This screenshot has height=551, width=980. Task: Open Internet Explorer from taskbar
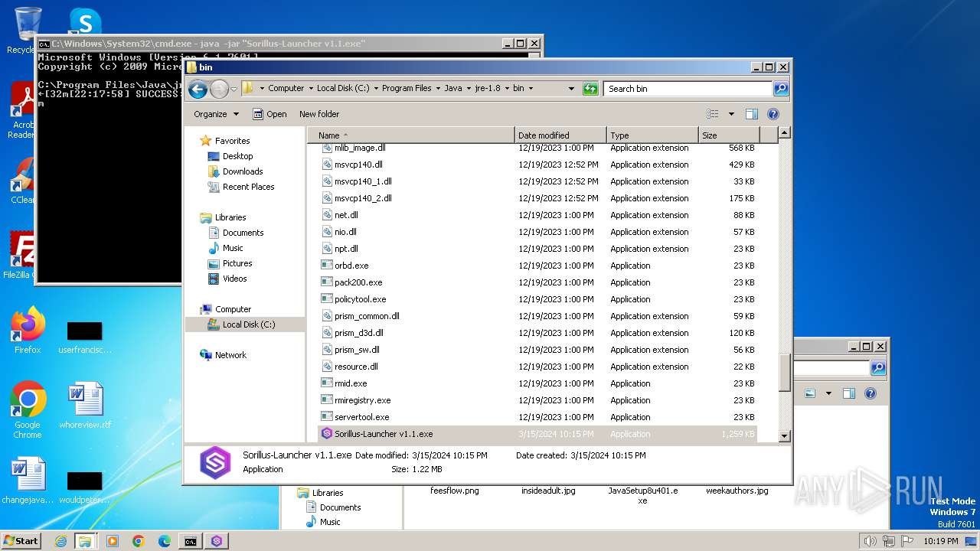pos(60,541)
